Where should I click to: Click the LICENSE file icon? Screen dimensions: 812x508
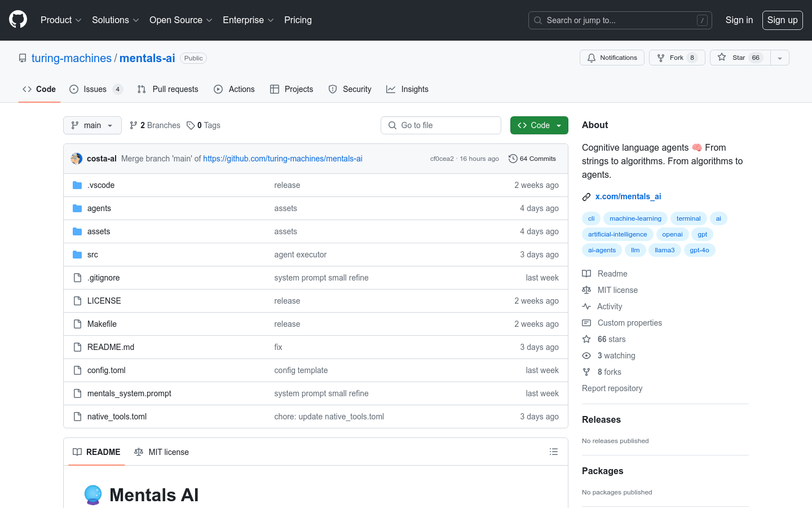(77, 301)
